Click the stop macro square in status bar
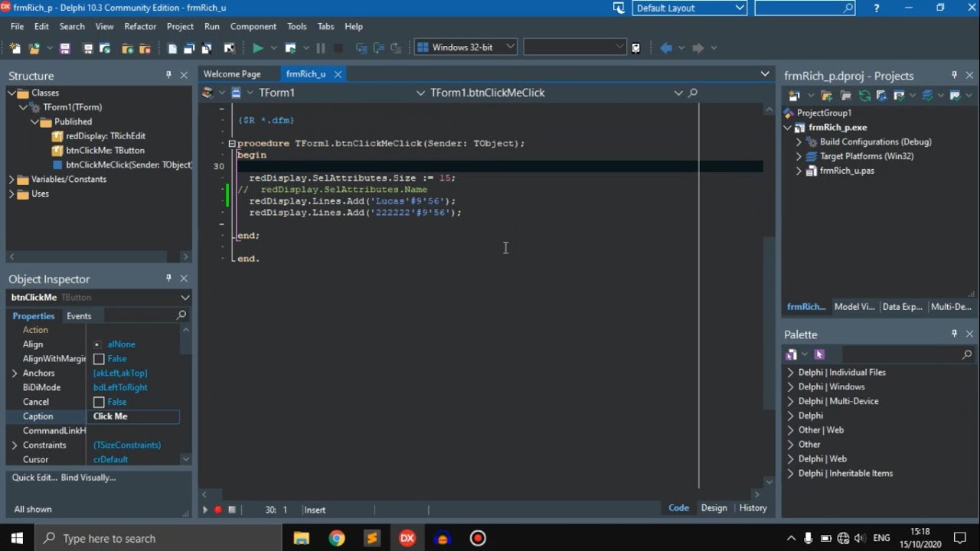This screenshot has height=551, width=980. pyautogui.click(x=232, y=510)
